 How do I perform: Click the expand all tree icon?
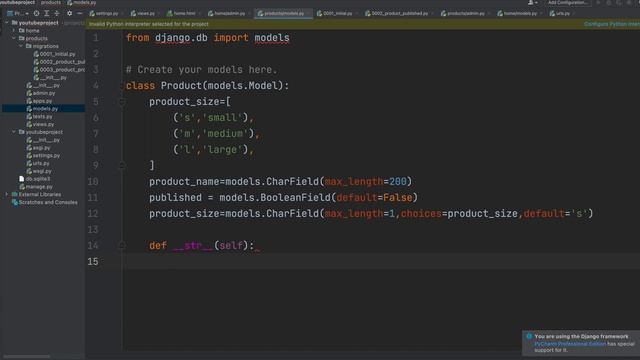47,13
